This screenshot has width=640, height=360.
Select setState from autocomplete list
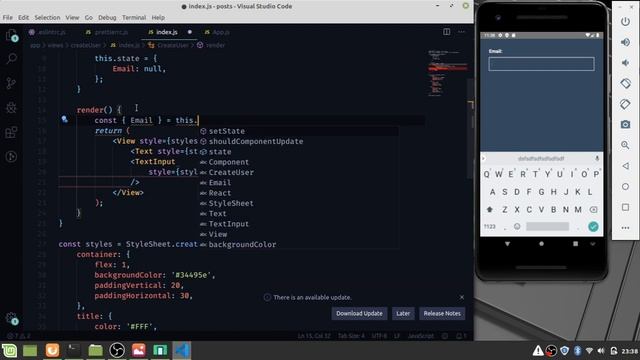tap(299, 131)
